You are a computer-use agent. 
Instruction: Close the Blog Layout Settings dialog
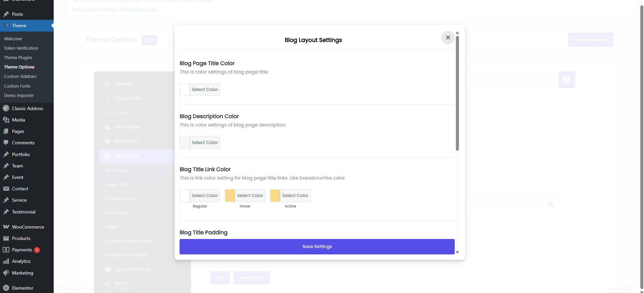coord(448,38)
